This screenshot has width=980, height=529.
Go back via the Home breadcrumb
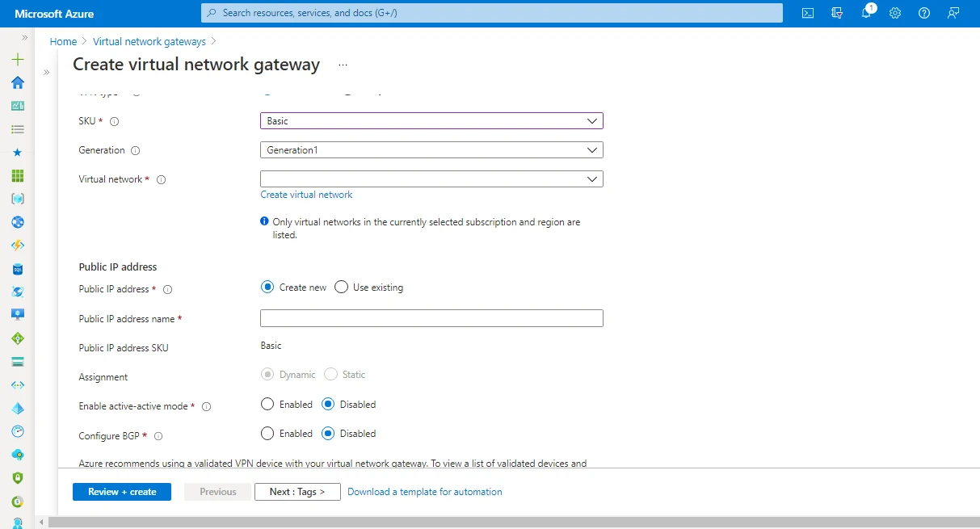click(63, 41)
